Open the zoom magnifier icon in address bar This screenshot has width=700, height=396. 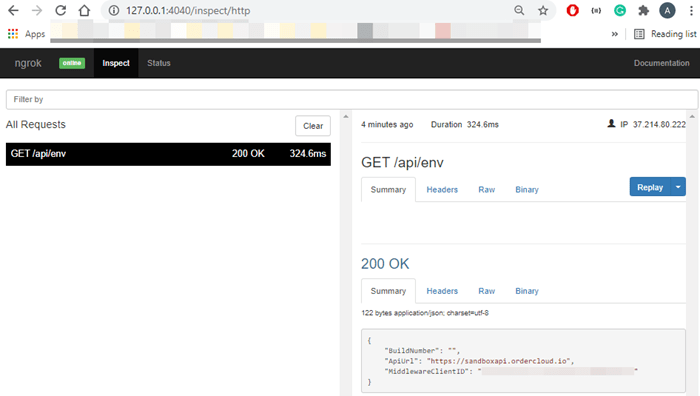click(x=519, y=10)
